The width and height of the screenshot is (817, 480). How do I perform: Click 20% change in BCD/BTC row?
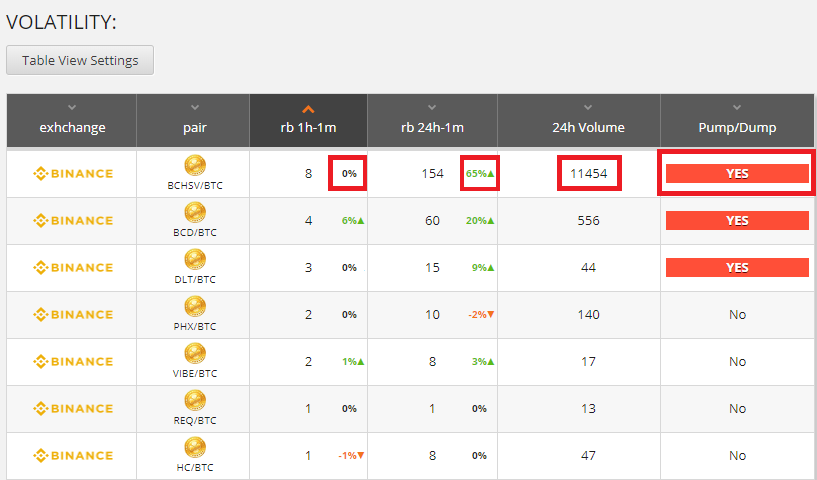(x=480, y=220)
